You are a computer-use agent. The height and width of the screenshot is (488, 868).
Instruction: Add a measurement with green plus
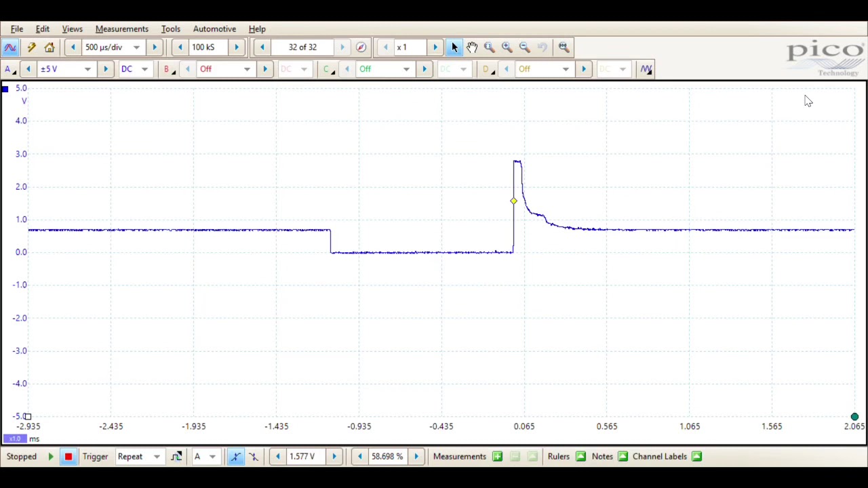point(497,457)
